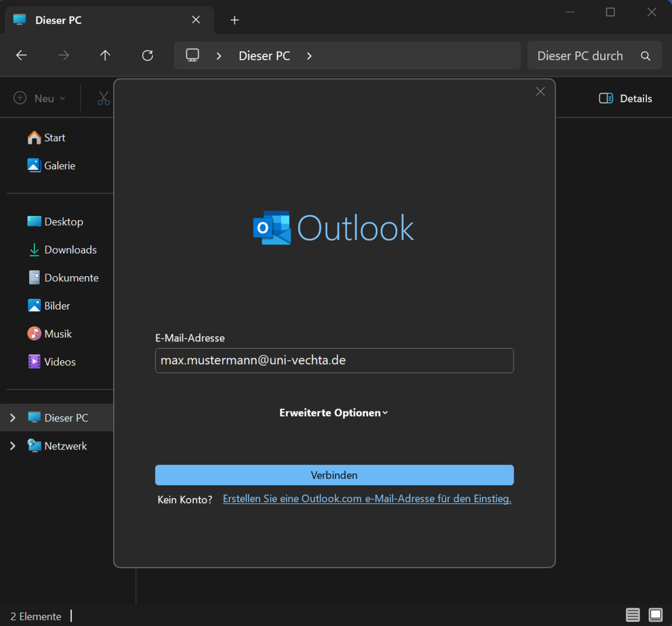Open the Details pane
The height and width of the screenshot is (626, 672).
[x=626, y=98]
